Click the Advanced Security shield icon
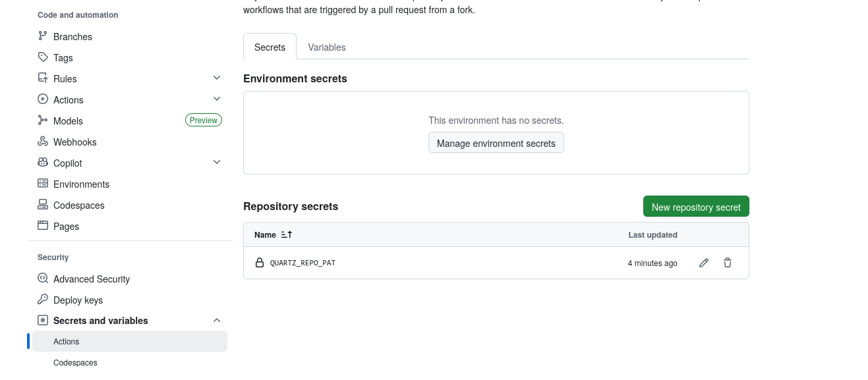The image size is (868, 380). pyautogui.click(x=43, y=279)
